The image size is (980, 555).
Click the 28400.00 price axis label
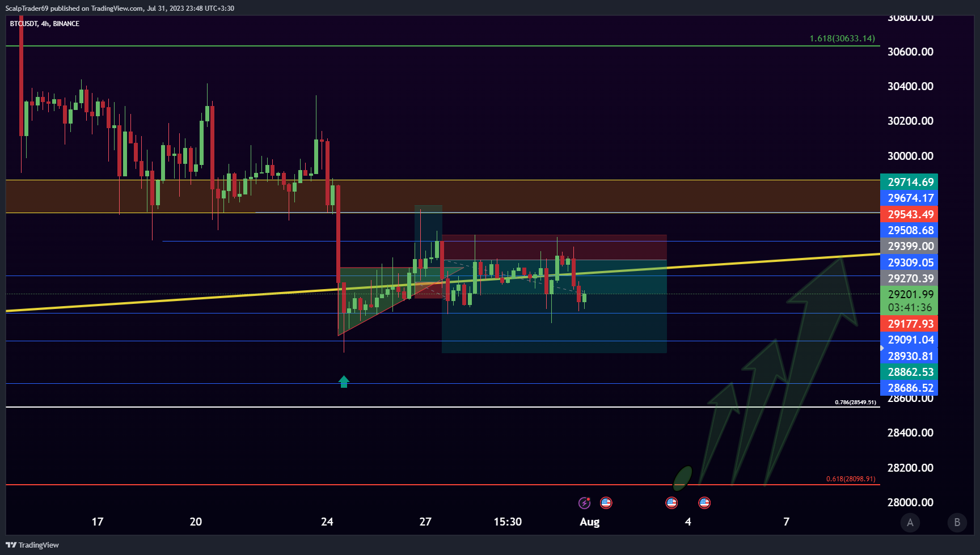910,433
